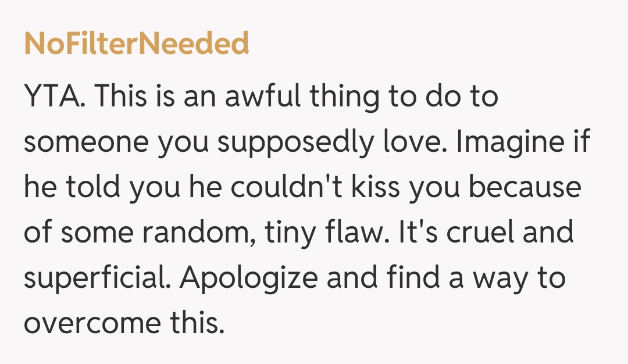628x364 pixels.
Task: Click the word "Apologize" in the comment
Action: (x=248, y=279)
